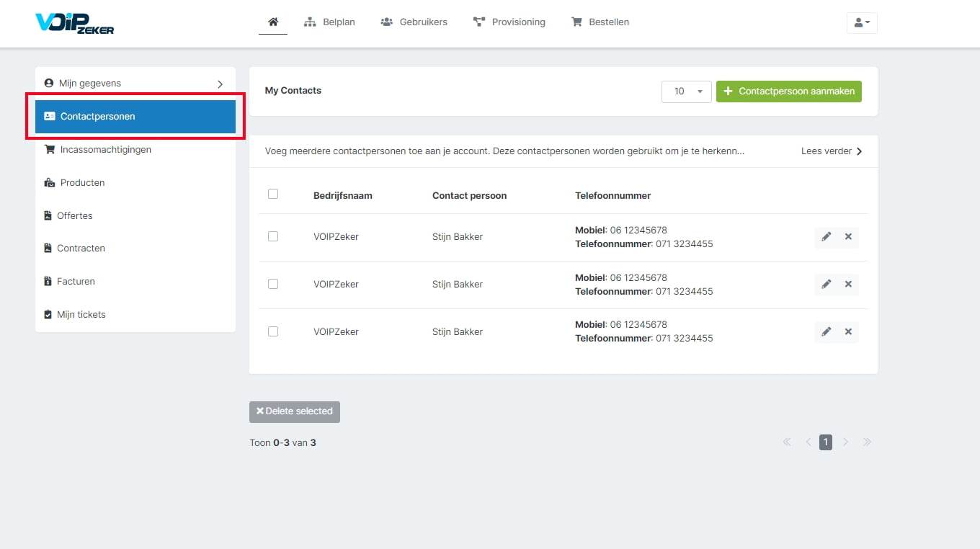The image size is (980, 549).
Task: Select Contactpersonen in sidebar
Action: 135,117
